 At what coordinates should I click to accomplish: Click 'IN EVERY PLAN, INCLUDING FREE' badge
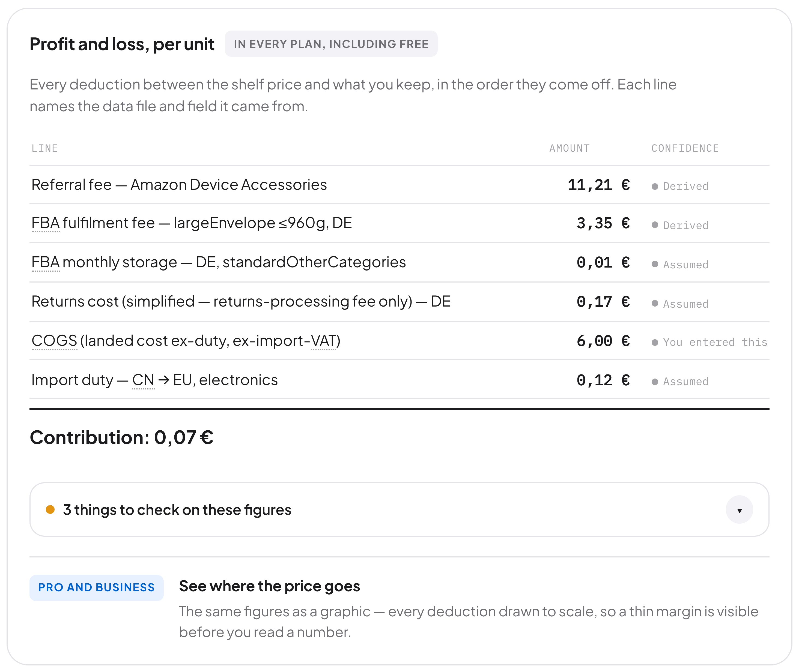[331, 44]
